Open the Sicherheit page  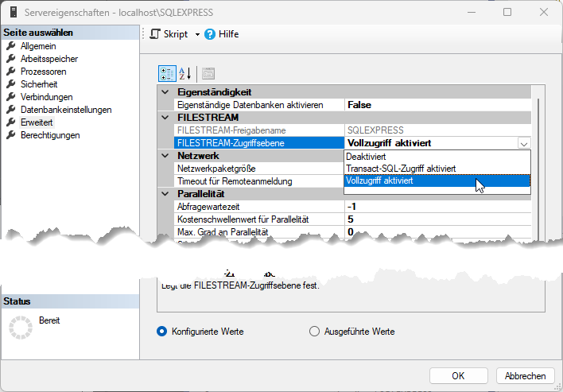click(39, 84)
